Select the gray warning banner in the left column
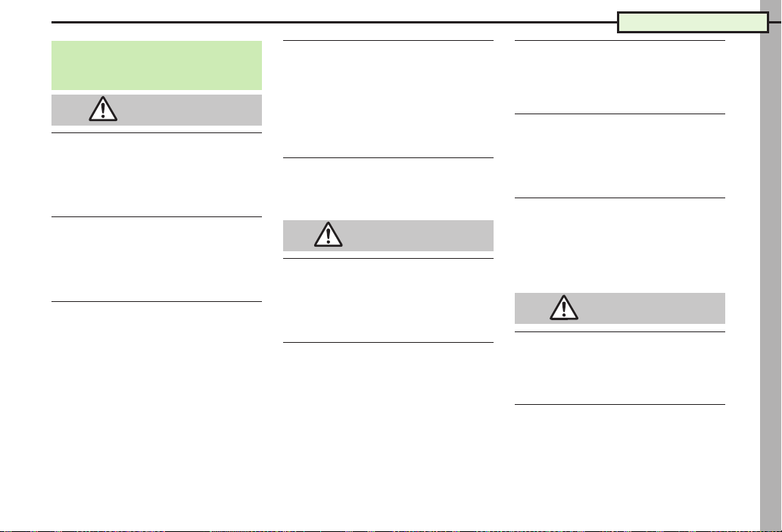The height and width of the screenshot is (532, 782). pyautogui.click(x=157, y=110)
